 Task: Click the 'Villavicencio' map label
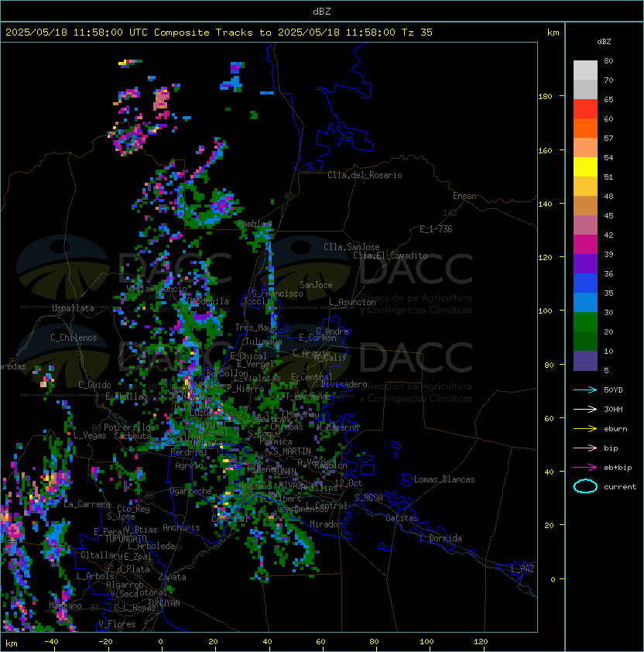click(x=156, y=289)
